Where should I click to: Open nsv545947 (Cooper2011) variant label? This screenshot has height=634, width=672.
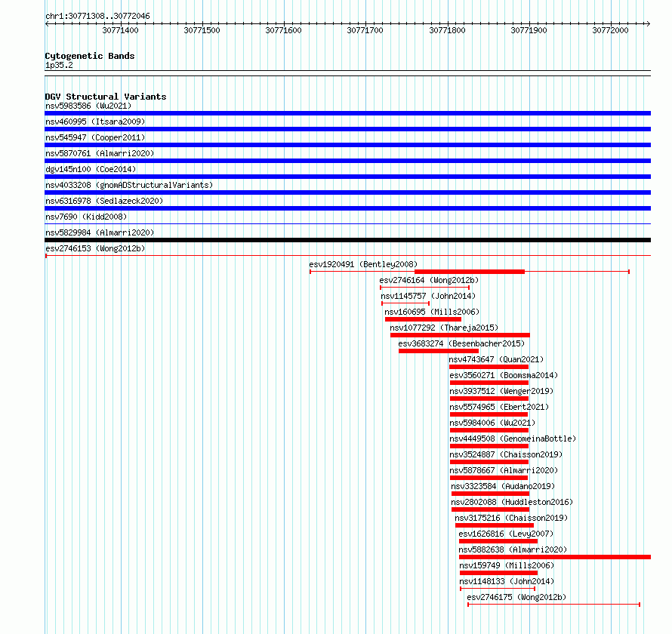tap(95, 137)
